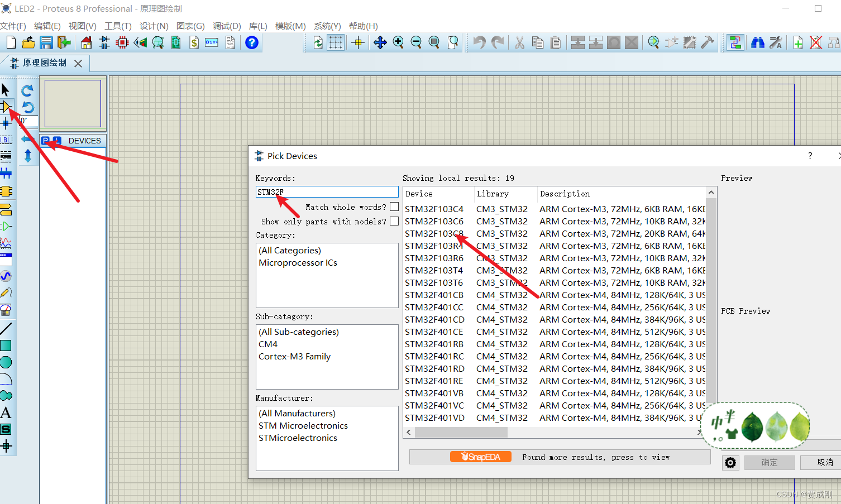Image resolution: width=841 pixels, height=504 pixels.
Task: Go to Home page via house icon
Action: tap(87, 42)
